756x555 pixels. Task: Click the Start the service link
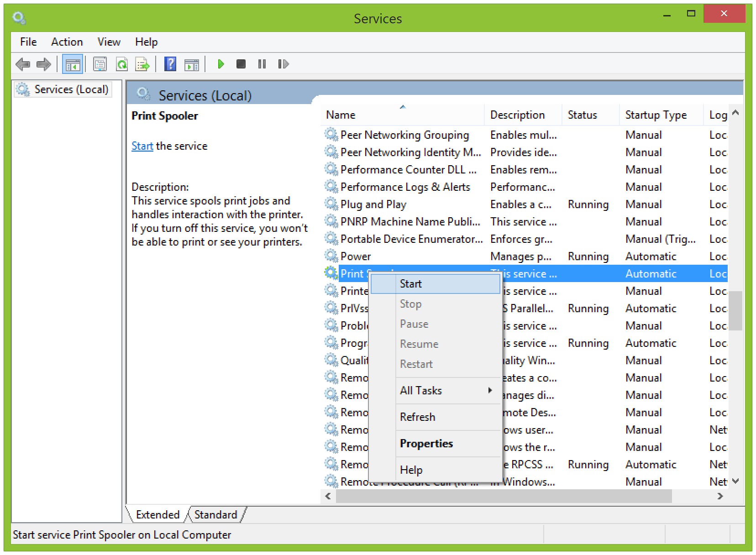click(142, 146)
